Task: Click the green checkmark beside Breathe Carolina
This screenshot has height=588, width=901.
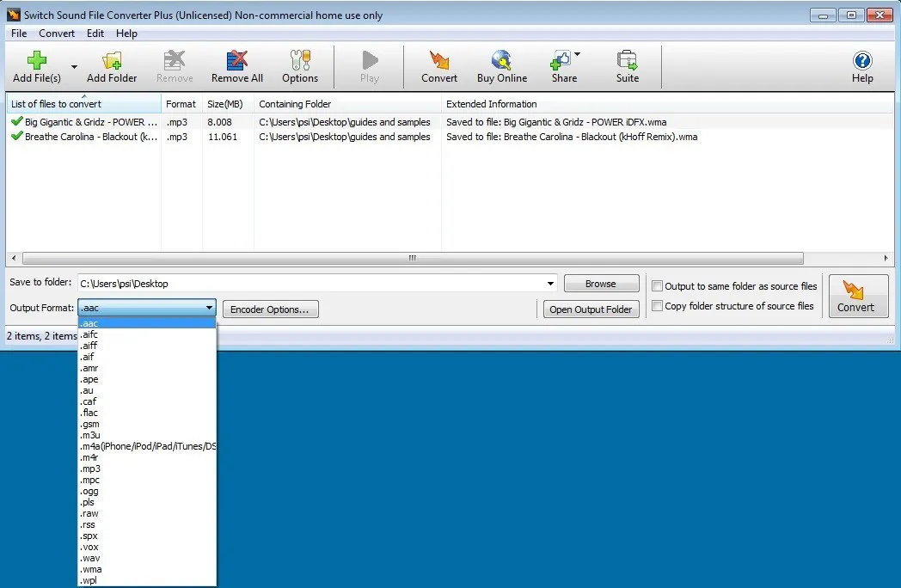Action: pos(16,136)
